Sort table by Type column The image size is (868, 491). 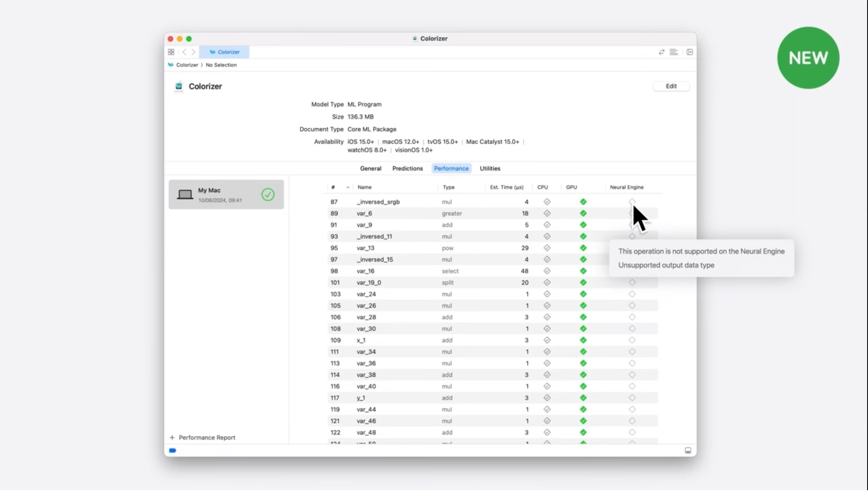tap(448, 187)
